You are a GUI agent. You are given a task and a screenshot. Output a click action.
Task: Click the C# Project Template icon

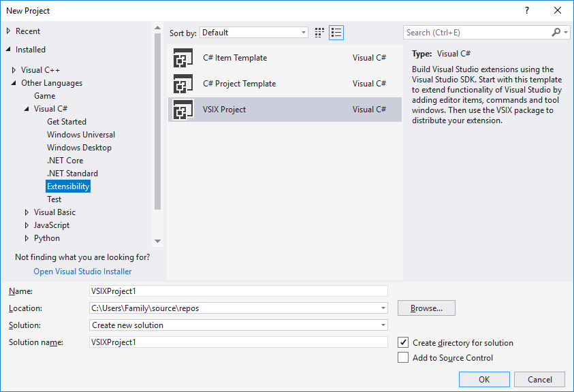[183, 84]
